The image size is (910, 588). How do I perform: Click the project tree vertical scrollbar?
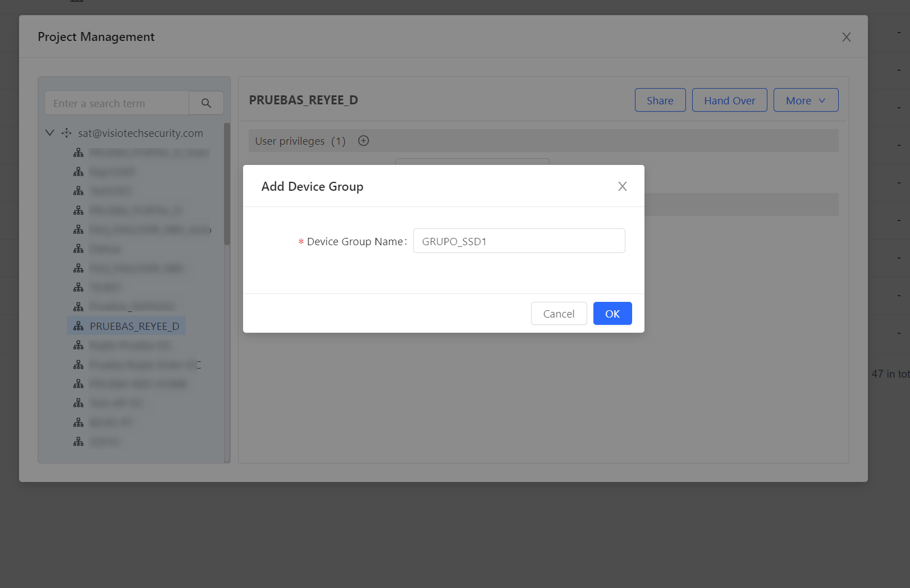[227, 184]
